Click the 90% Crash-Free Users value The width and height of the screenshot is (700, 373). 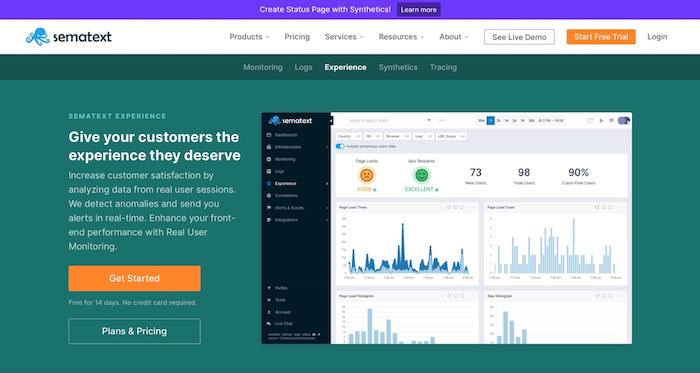[x=578, y=172]
